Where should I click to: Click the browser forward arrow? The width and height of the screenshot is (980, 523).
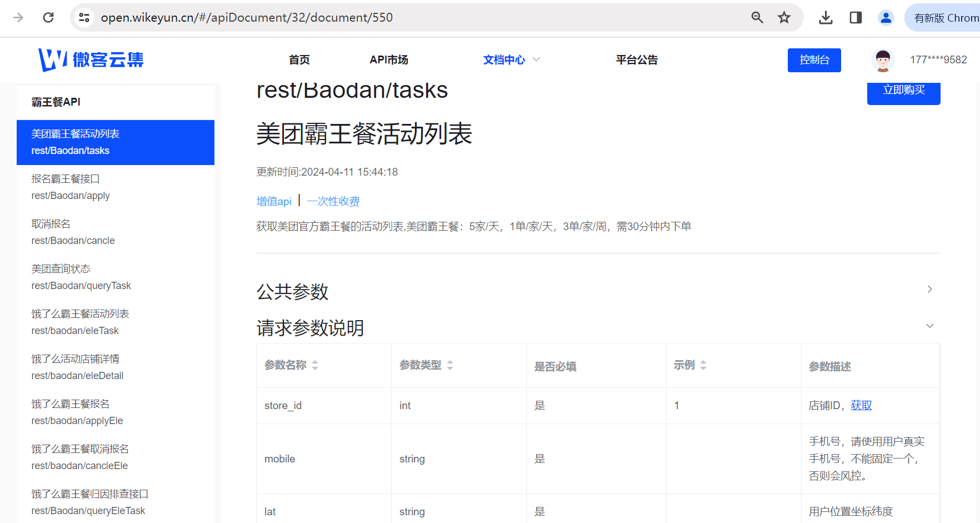tap(18, 18)
